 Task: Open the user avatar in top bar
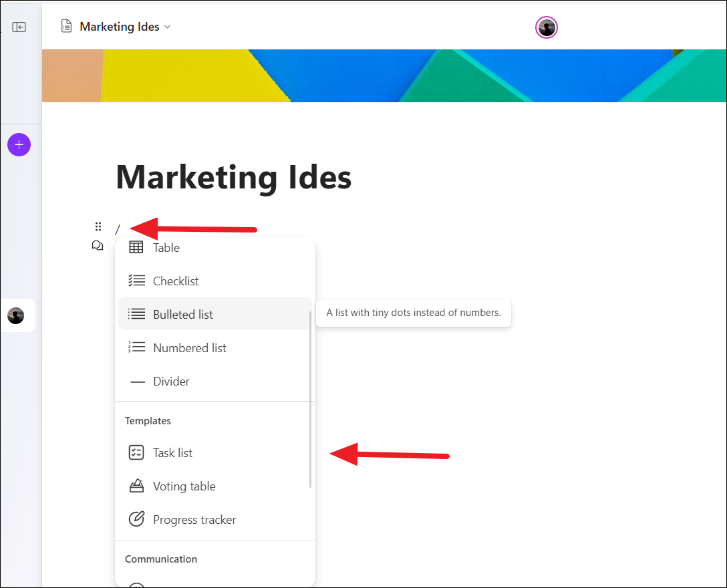[x=546, y=27]
